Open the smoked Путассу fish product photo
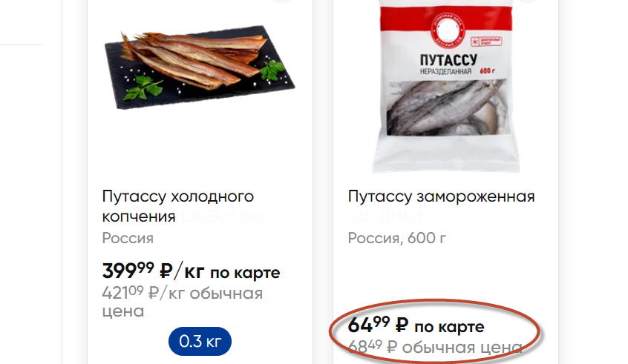Viewport: 628px width, 364px height. (200, 67)
